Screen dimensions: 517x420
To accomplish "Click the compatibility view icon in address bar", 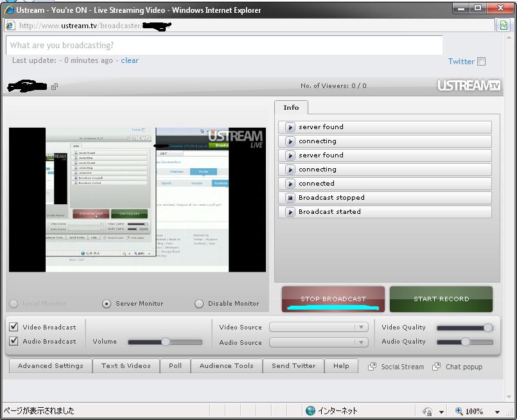I will click(504, 26).
